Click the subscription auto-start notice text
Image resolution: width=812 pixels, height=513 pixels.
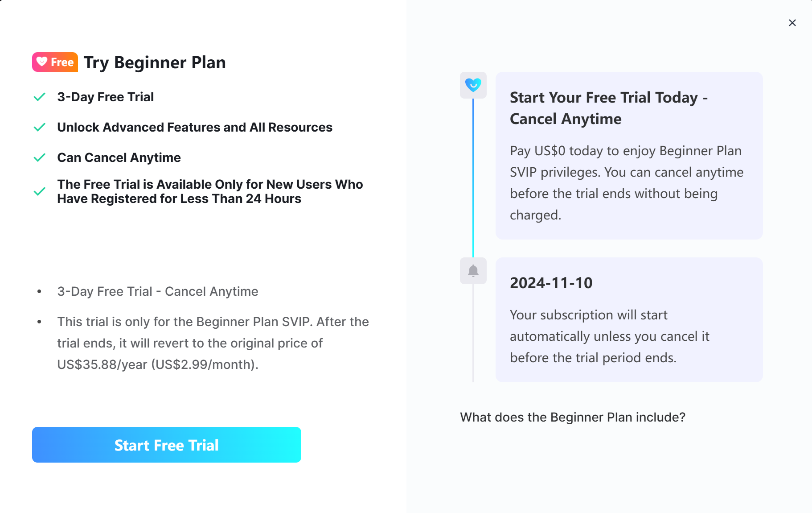click(610, 336)
